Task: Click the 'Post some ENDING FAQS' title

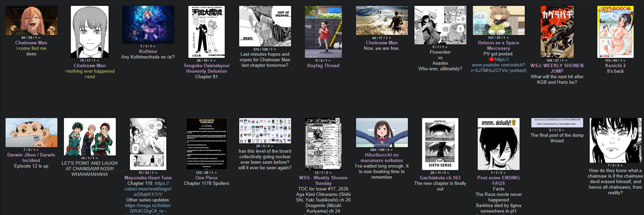Action: (x=498, y=181)
